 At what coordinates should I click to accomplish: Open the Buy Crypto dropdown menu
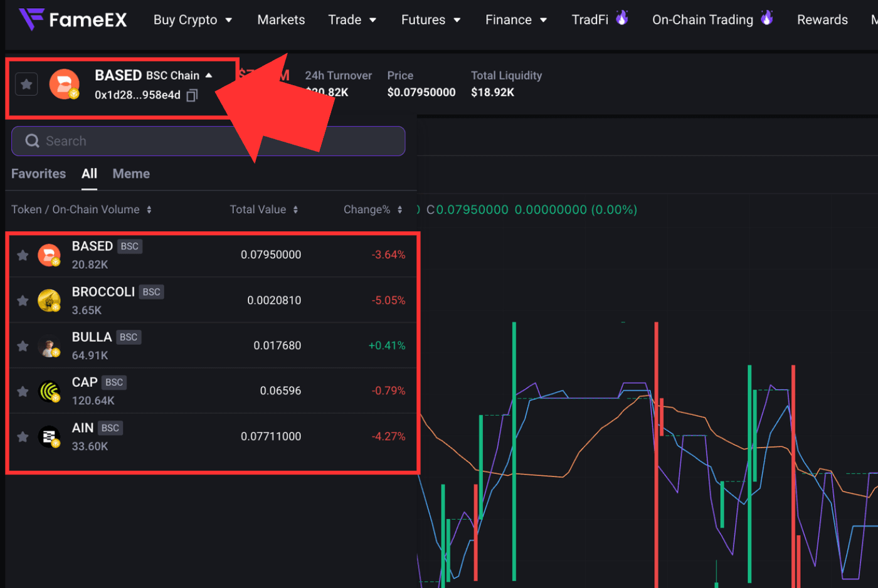193,20
